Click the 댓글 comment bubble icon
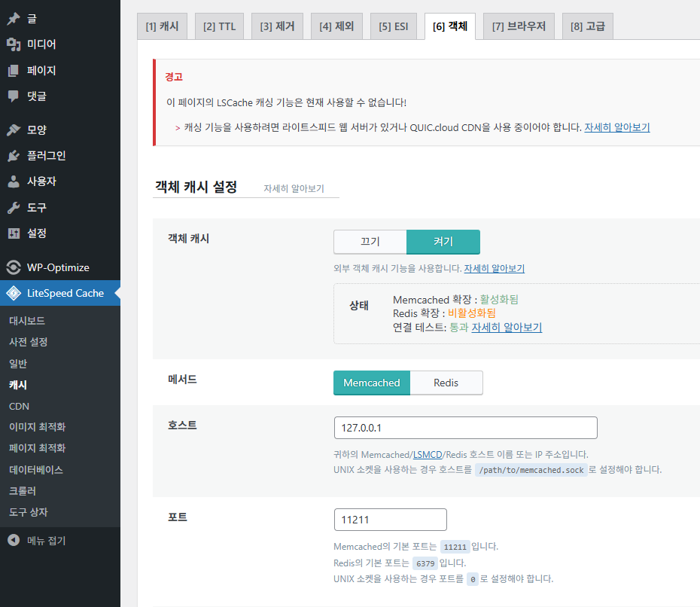Image resolution: width=700 pixels, height=607 pixels. (x=14, y=96)
